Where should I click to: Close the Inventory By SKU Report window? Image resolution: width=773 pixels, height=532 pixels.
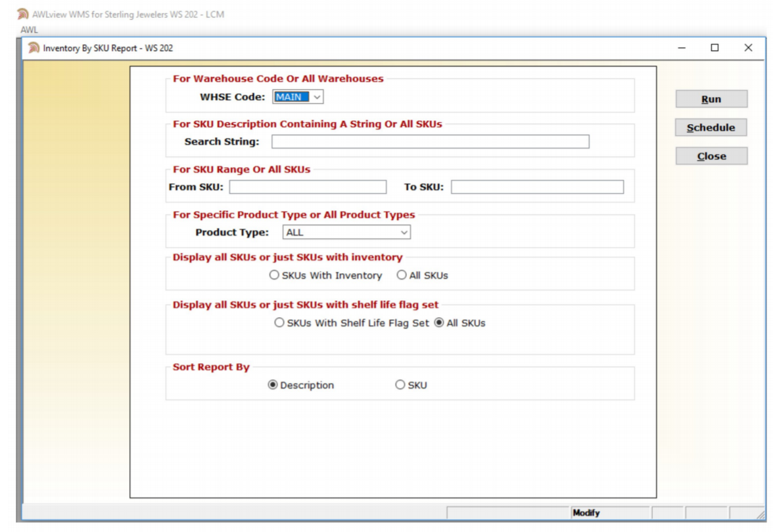[748, 48]
